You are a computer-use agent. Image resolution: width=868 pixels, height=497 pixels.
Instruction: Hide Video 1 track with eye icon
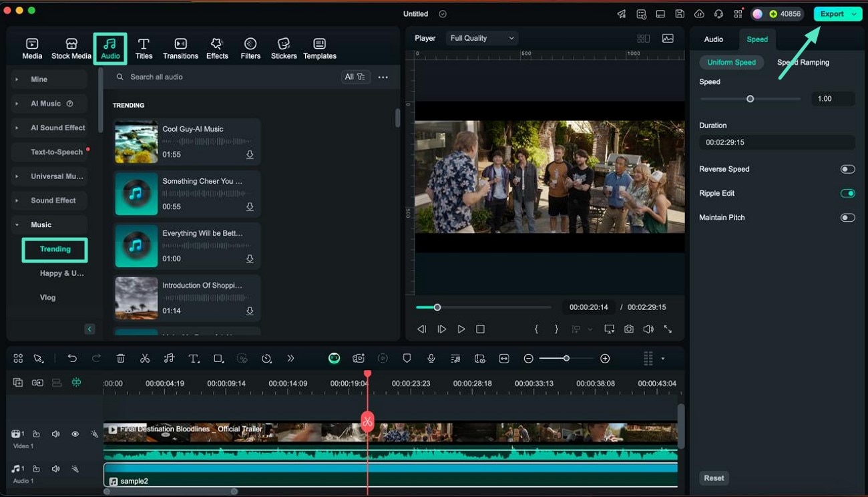click(x=75, y=434)
